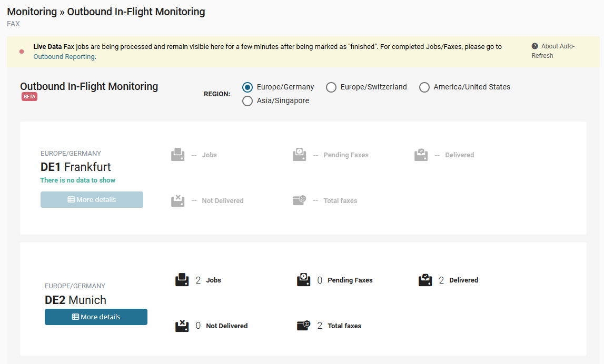Viewport: 604px width, 364px height.
Task: Click the DE1 Frankfurt Delivered icon
Action: (x=421, y=155)
